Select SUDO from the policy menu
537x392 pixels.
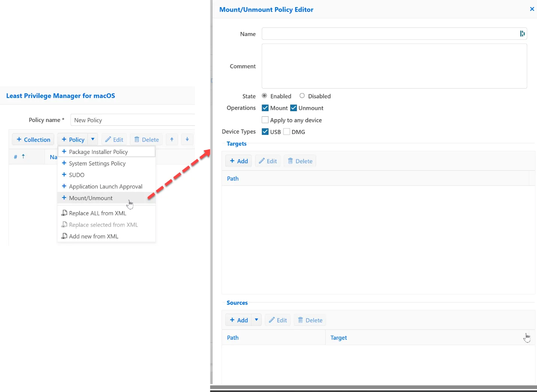pos(76,175)
